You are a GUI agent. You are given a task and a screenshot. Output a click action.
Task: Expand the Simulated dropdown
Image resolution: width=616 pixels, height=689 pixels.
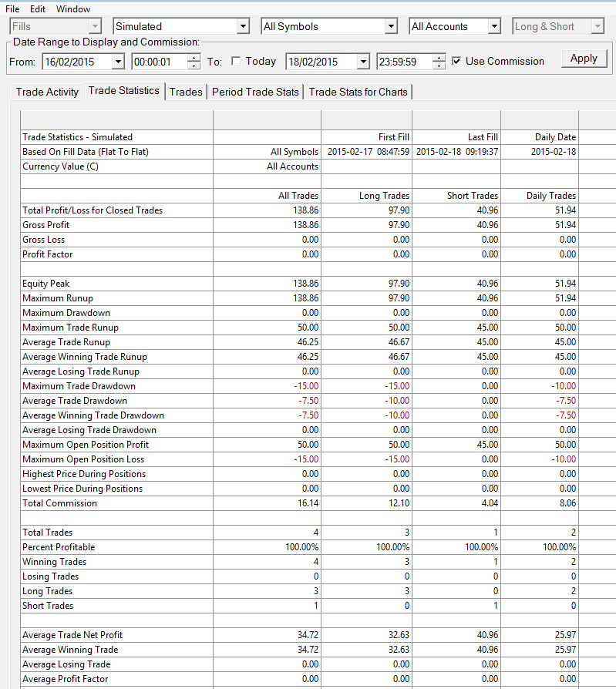243,26
